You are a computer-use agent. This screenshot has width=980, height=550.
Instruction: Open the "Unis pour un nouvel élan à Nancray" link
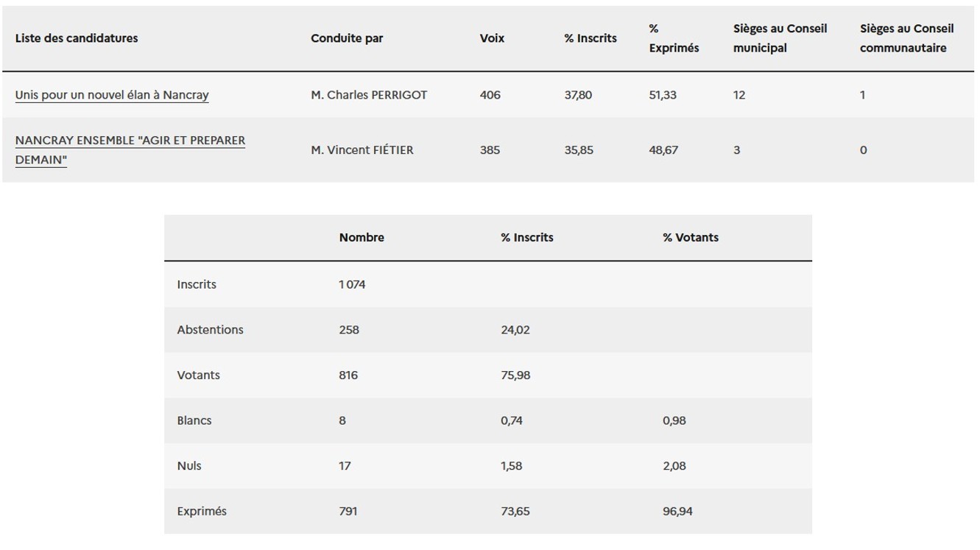tap(112, 95)
